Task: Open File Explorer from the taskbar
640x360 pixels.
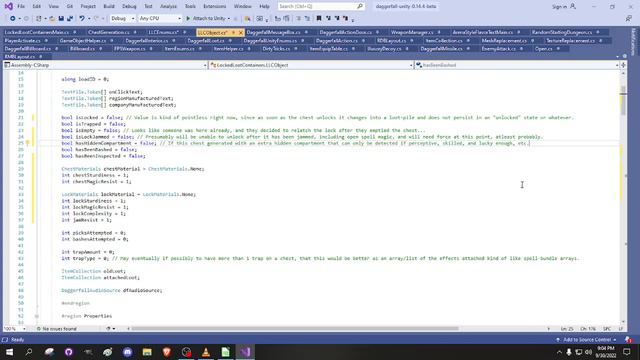Action: pyautogui.click(x=147, y=352)
